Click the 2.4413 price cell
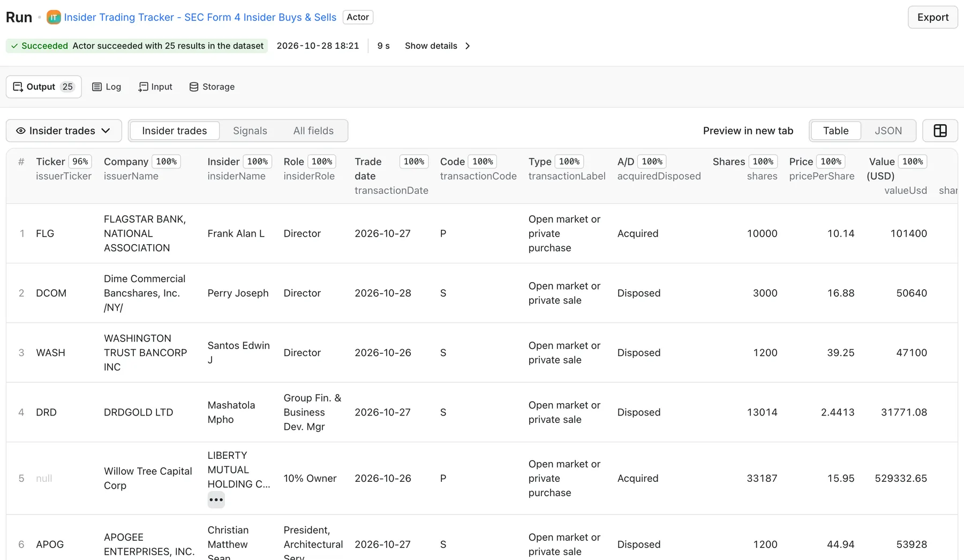This screenshot has width=964, height=560. pos(838,412)
